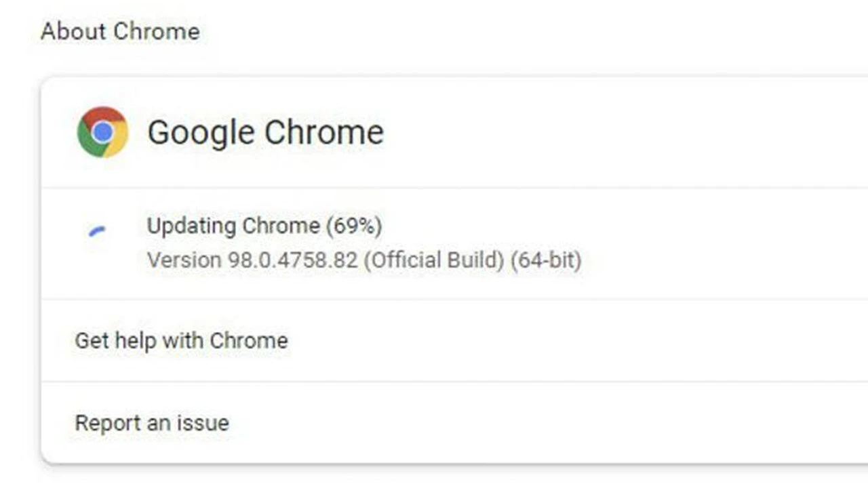
Task: Click the word Chrome in the page heading
Action: click(x=157, y=31)
